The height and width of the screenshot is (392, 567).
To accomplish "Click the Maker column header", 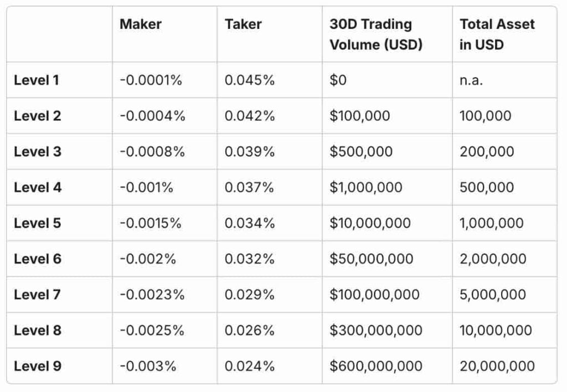I will (140, 24).
